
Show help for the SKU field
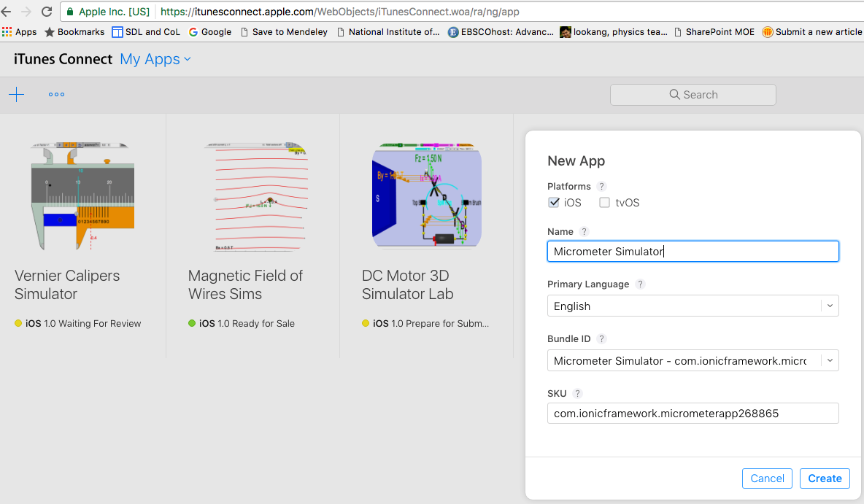click(577, 393)
